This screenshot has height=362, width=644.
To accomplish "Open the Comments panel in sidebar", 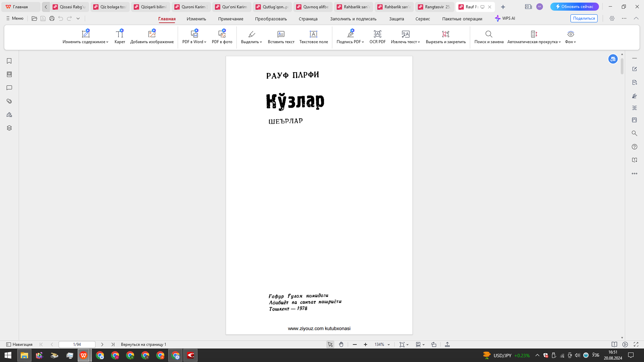I will [9, 88].
